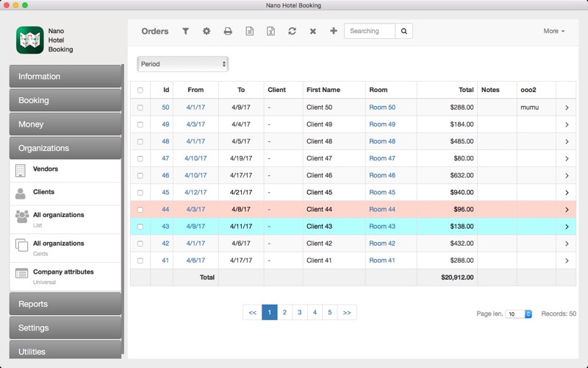588x368 pixels.
Task: Open Room 47 link
Action: (382, 158)
